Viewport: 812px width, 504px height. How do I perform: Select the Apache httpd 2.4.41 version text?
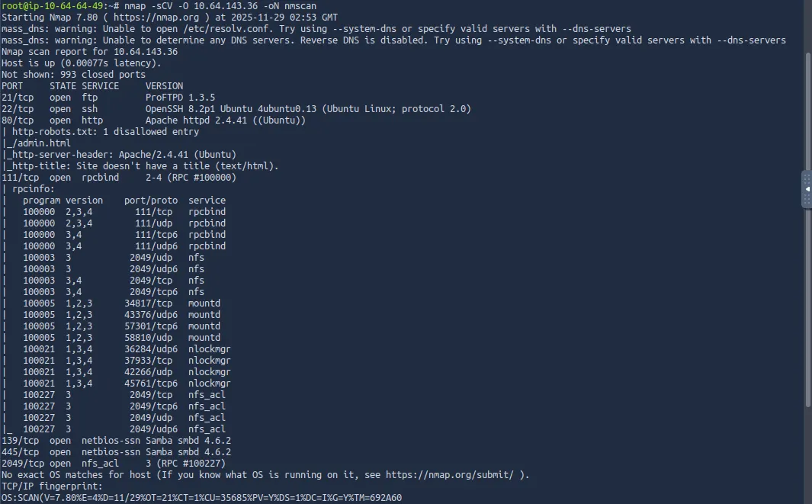(x=194, y=120)
